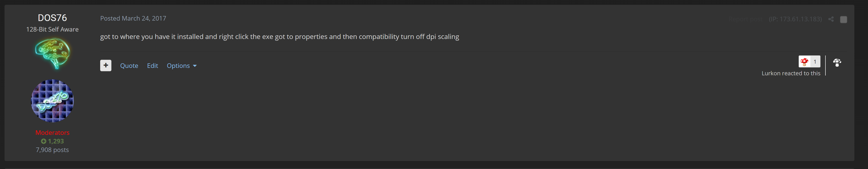Open the DOS76 username profile link
The width and height of the screenshot is (868, 169).
52,17
